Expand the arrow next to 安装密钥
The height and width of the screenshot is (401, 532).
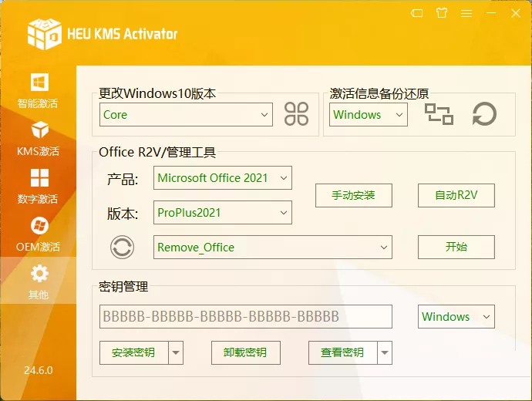(x=176, y=353)
